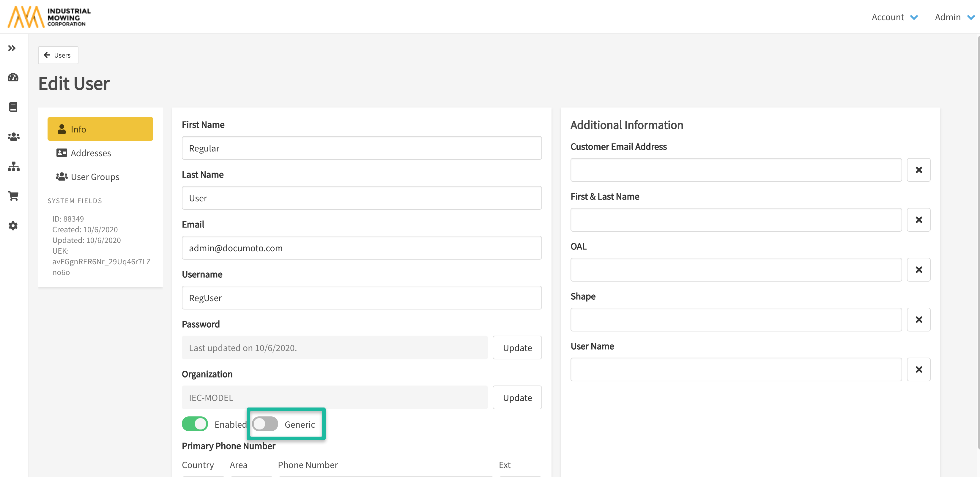This screenshot has width=980, height=477.
Task: Expand the Admin dropdown menu
Action: [954, 17]
